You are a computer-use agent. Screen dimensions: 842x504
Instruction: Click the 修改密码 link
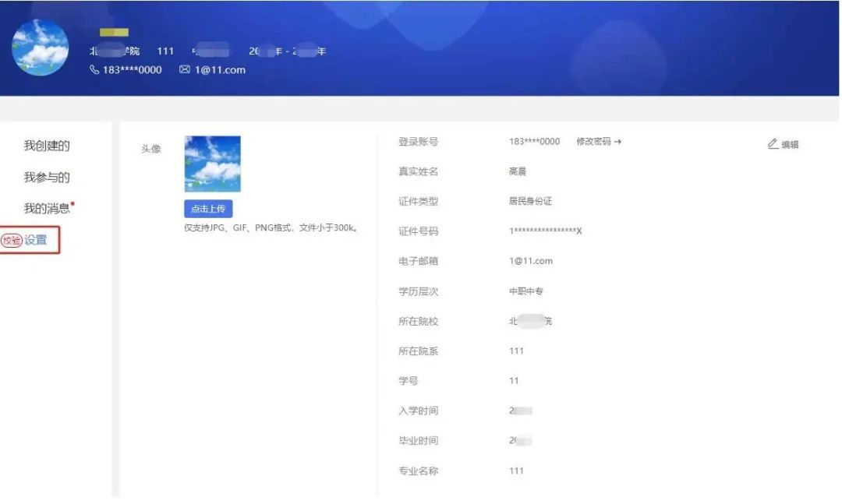(593, 142)
